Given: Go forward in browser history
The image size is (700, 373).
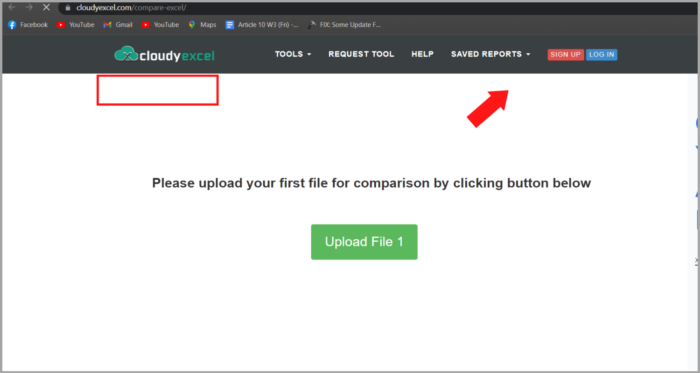Looking at the screenshot, I should (x=29, y=8).
